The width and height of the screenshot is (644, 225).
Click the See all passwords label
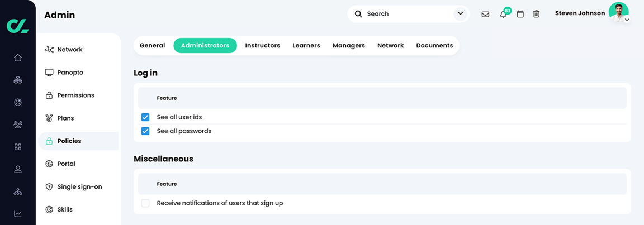184,131
